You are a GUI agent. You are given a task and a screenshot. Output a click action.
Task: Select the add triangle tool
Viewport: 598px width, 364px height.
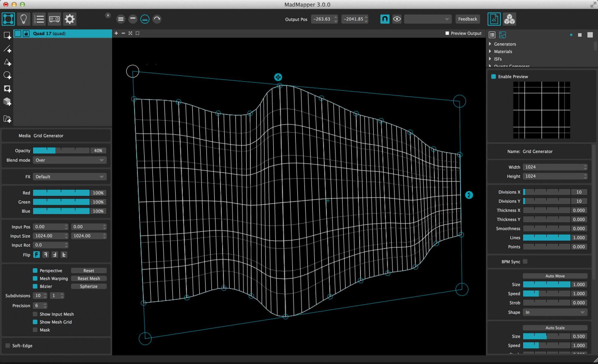point(7,62)
